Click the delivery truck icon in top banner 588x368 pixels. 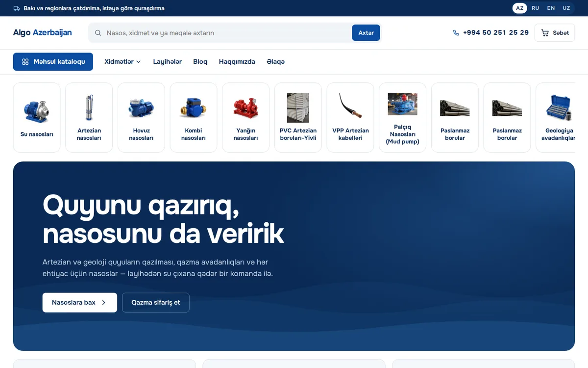17,8
